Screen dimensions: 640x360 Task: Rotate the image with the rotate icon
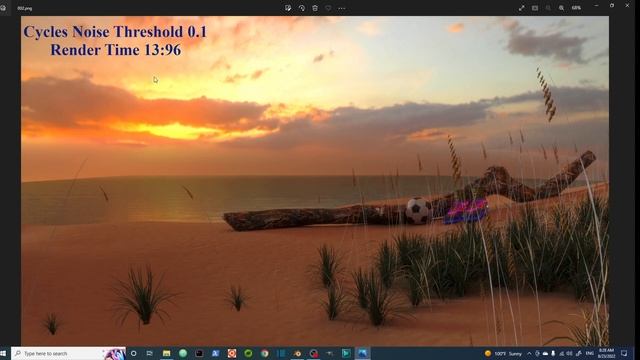[x=302, y=8]
